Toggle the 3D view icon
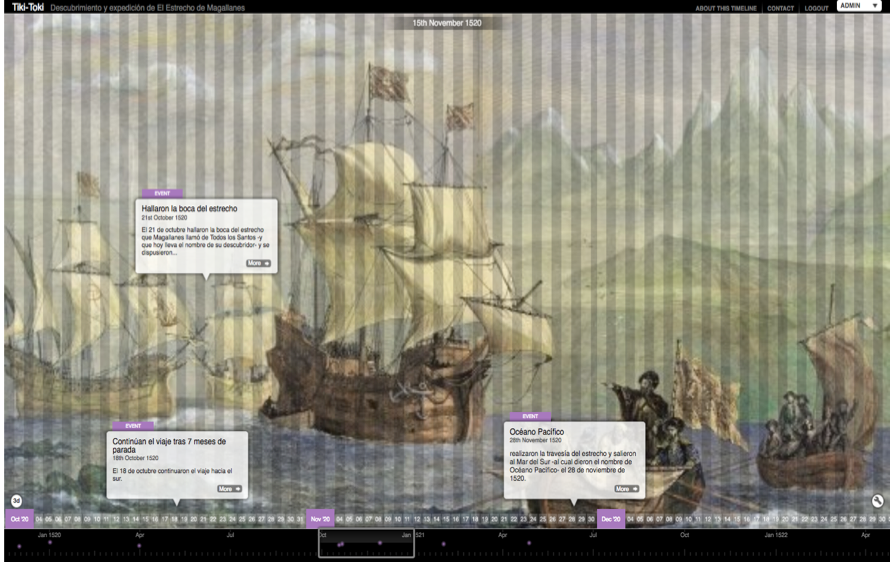This screenshot has width=890, height=562. 16,501
